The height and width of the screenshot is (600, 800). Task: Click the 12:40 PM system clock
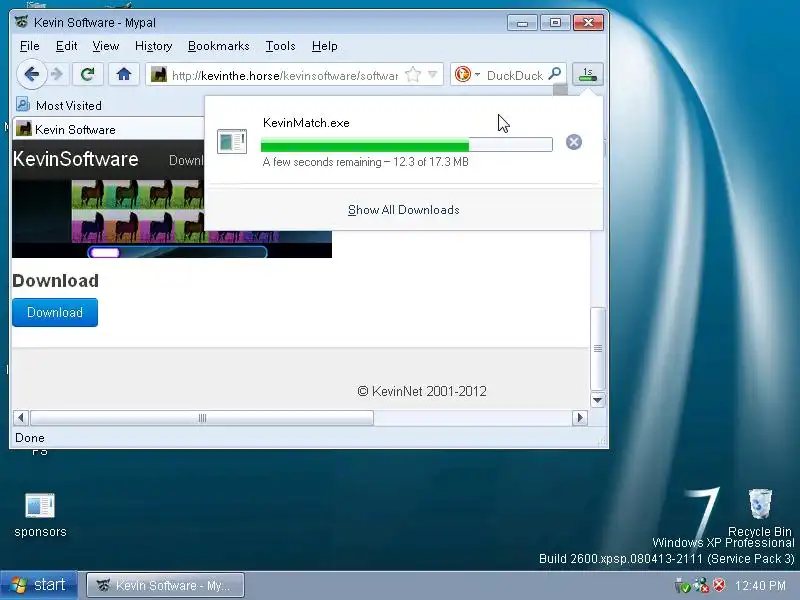(760, 585)
